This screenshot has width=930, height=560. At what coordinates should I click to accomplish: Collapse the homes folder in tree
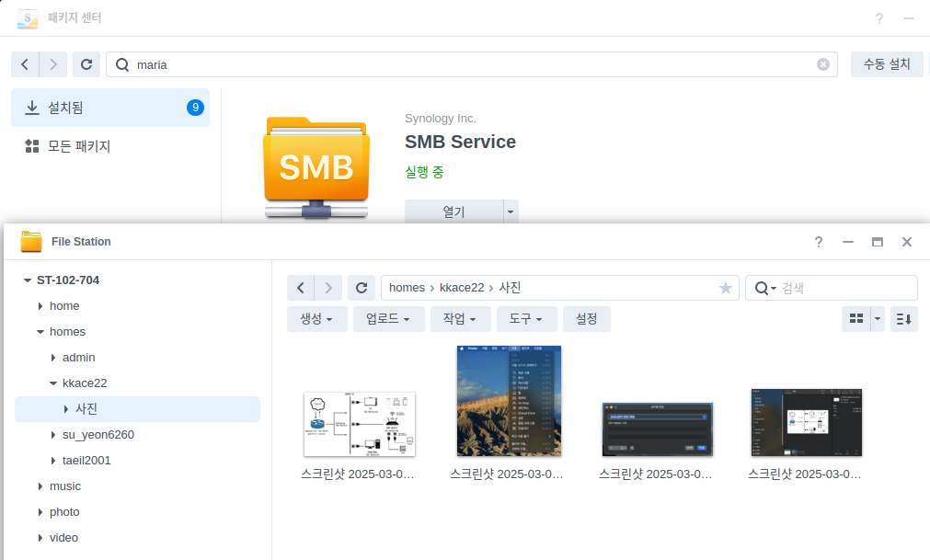[40, 332]
